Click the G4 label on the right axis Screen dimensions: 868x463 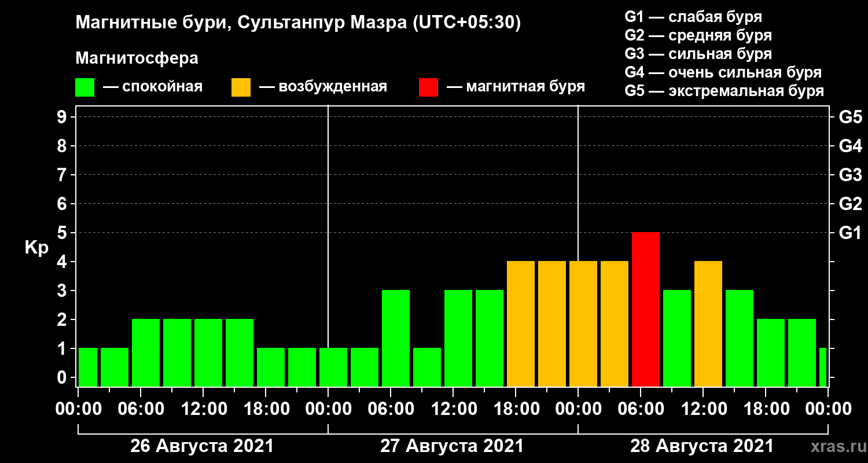point(850,146)
